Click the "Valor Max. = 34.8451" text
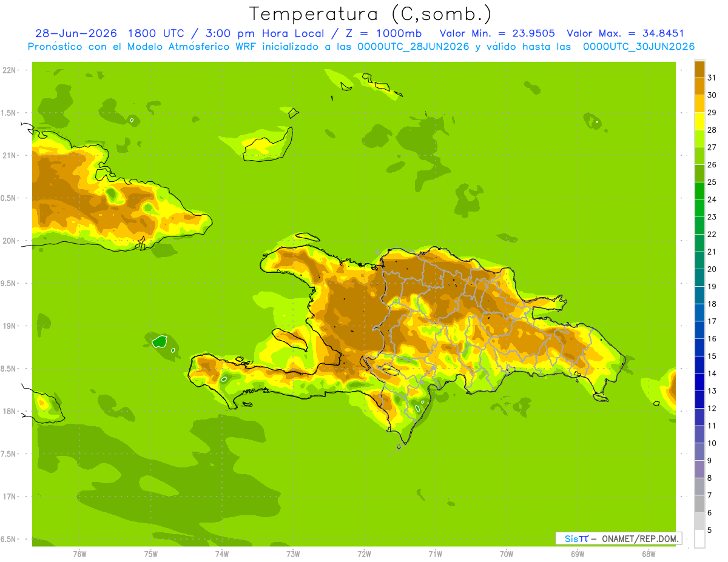The image size is (728, 562). (x=625, y=33)
